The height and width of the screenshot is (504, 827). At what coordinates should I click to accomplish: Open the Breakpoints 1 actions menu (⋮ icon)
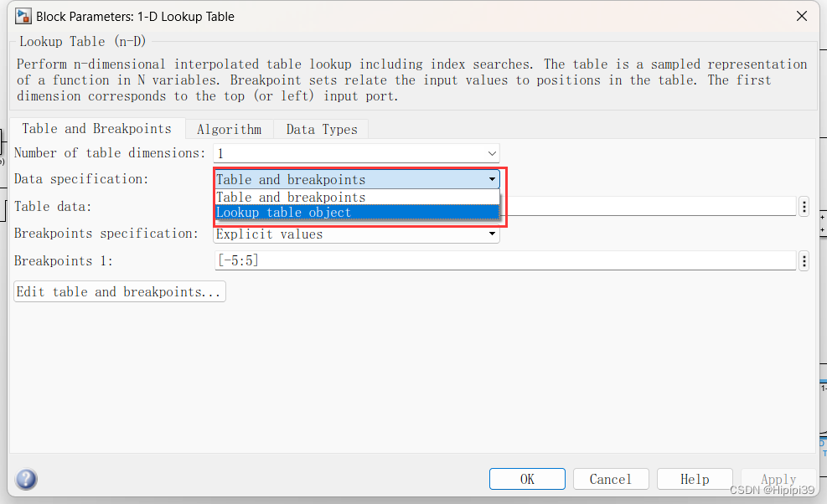[804, 260]
